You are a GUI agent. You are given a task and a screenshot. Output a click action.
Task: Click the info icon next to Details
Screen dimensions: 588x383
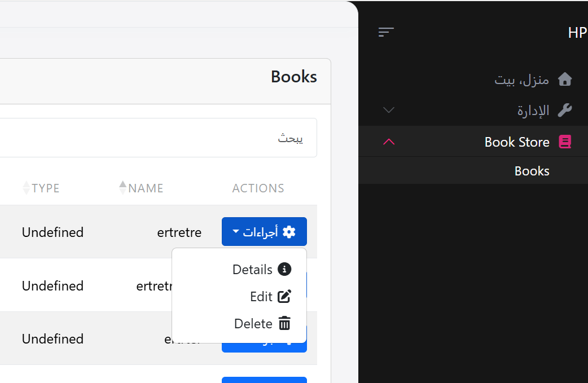point(284,269)
